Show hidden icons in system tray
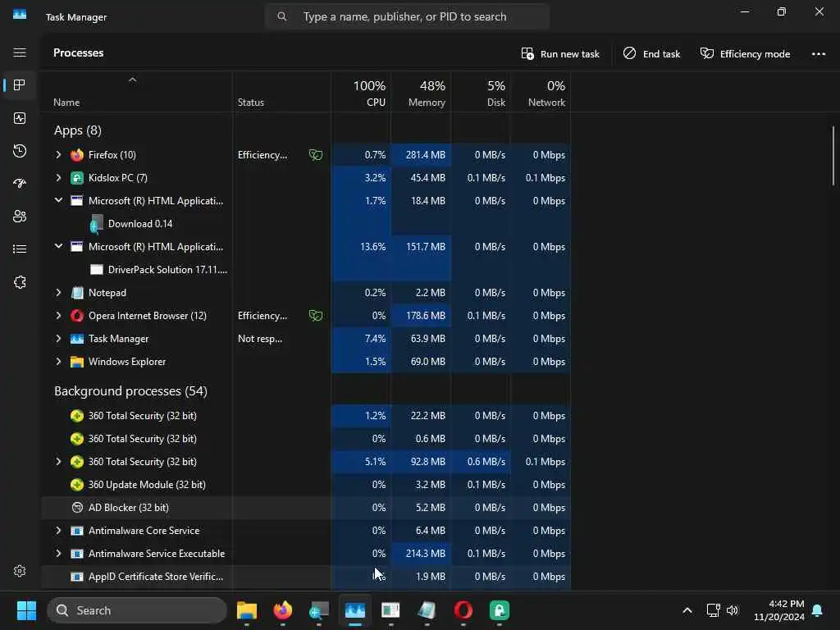 point(687,610)
